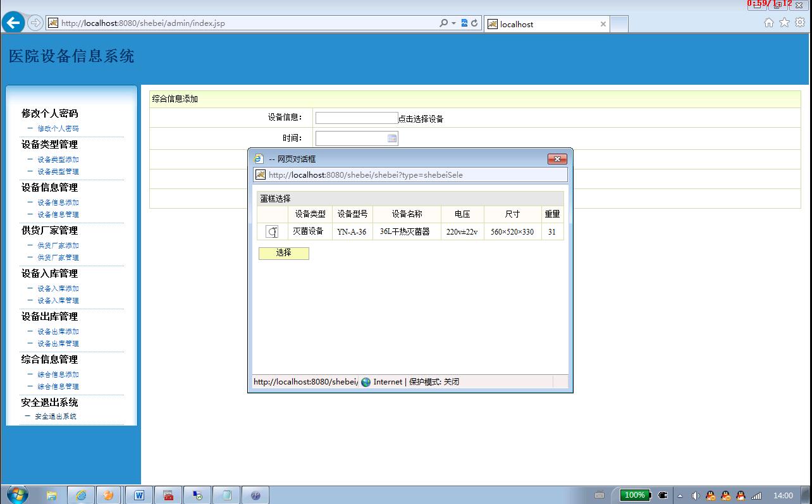Viewport: 812px width, 504px height.
Task: Click the compatibility view icon
Action: 464,23
